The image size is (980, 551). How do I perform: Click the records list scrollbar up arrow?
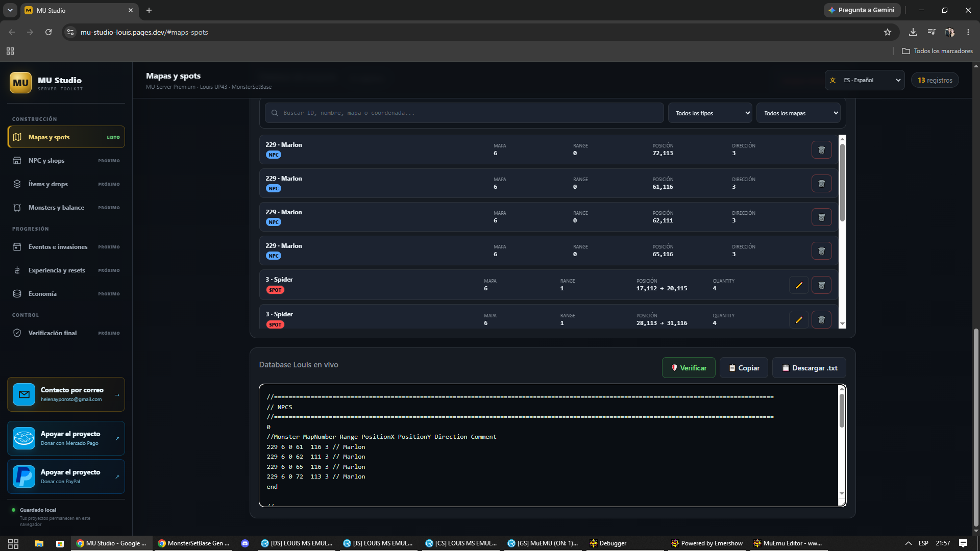click(x=842, y=138)
